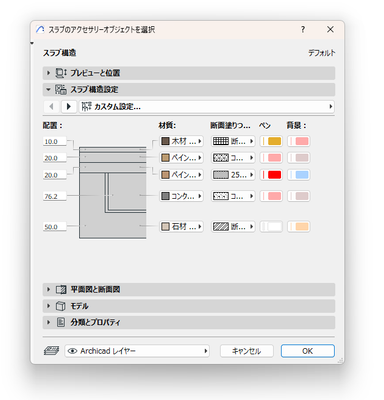
Task: Collapse the スラブ構造設定 panel
Action: pyautogui.click(x=189, y=89)
